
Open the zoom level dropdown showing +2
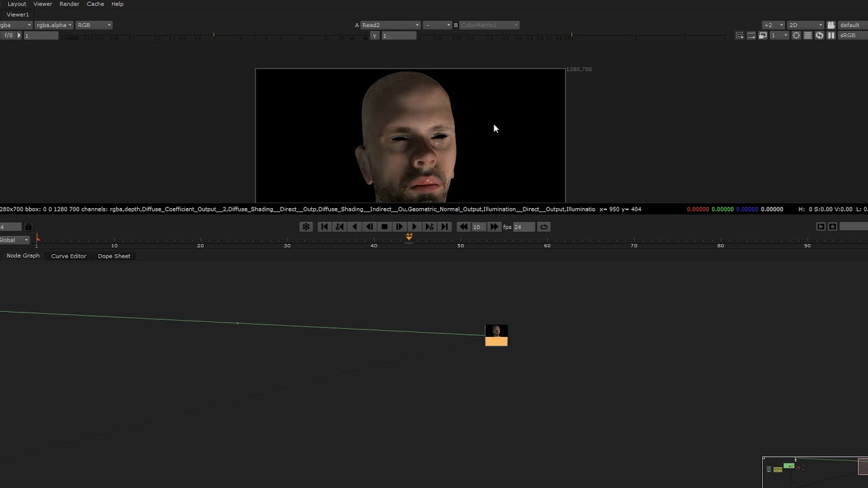coord(773,25)
